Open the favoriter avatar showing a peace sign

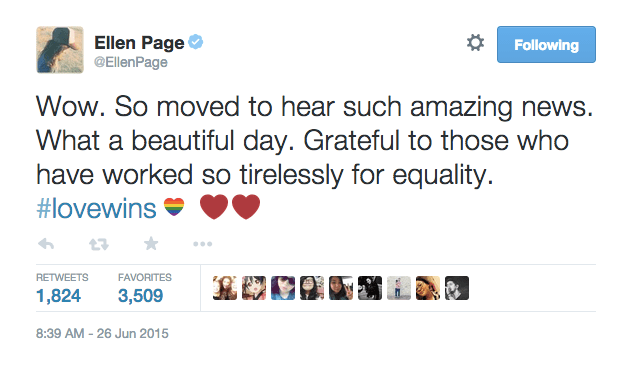click(x=341, y=288)
